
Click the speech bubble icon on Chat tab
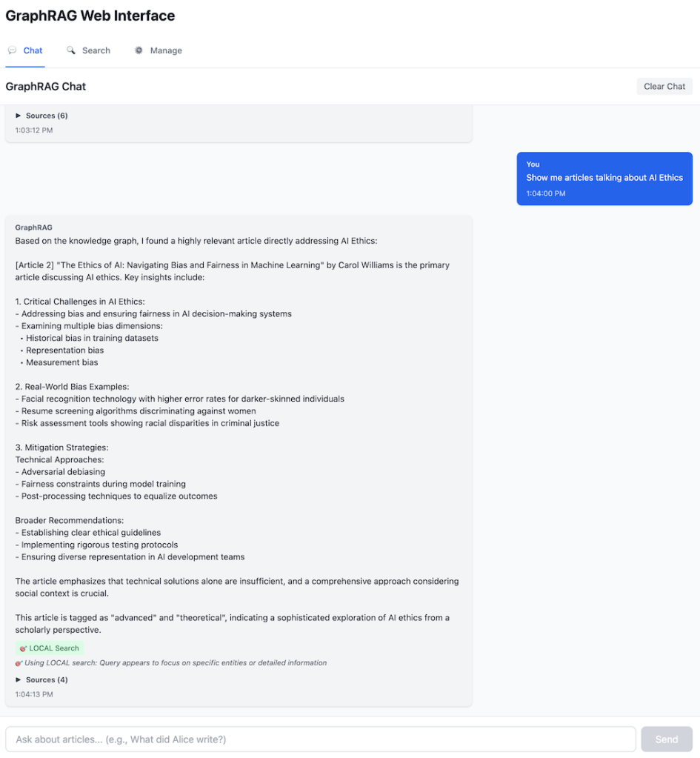coord(12,50)
